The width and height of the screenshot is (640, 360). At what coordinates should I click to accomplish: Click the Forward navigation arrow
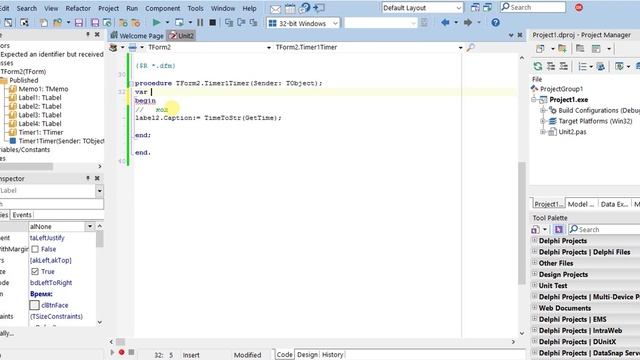[468, 23]
